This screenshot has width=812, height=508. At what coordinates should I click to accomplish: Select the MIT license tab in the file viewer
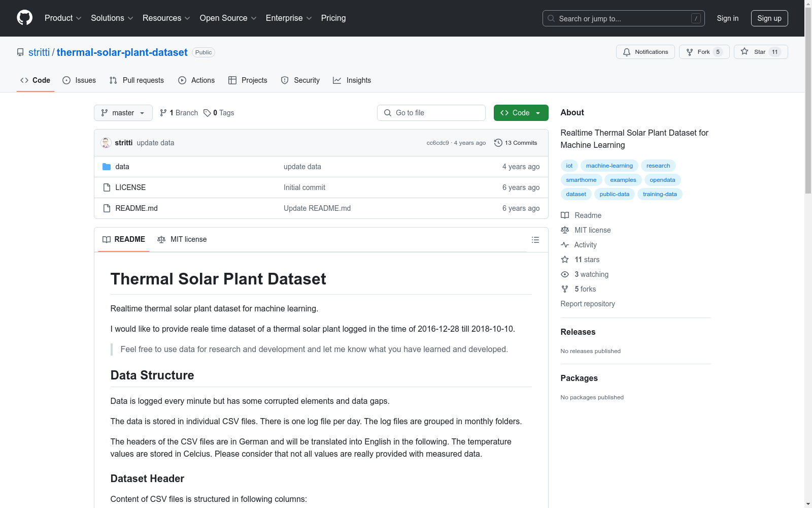[x=182, y=239]
